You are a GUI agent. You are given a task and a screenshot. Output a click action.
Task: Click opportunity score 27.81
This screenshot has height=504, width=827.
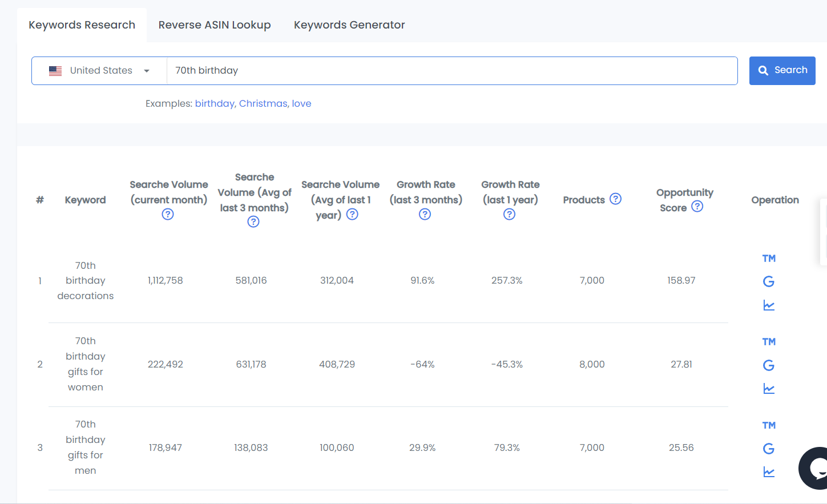tap(681, 364)
